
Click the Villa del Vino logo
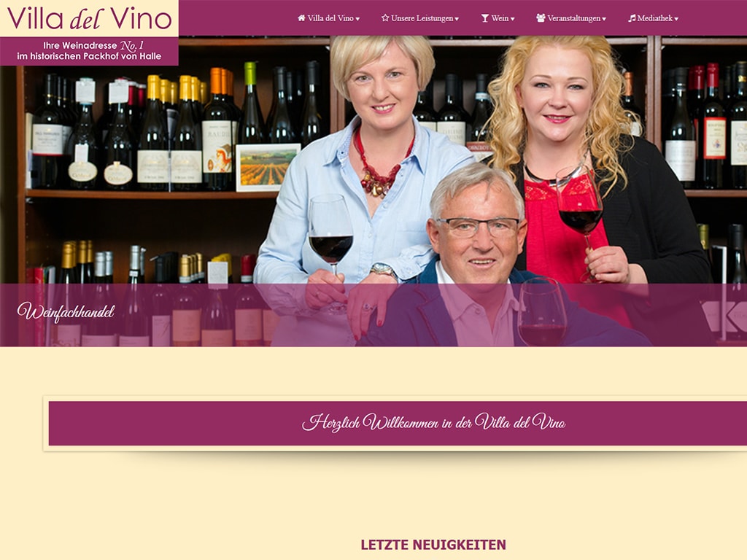coord(89,18)
